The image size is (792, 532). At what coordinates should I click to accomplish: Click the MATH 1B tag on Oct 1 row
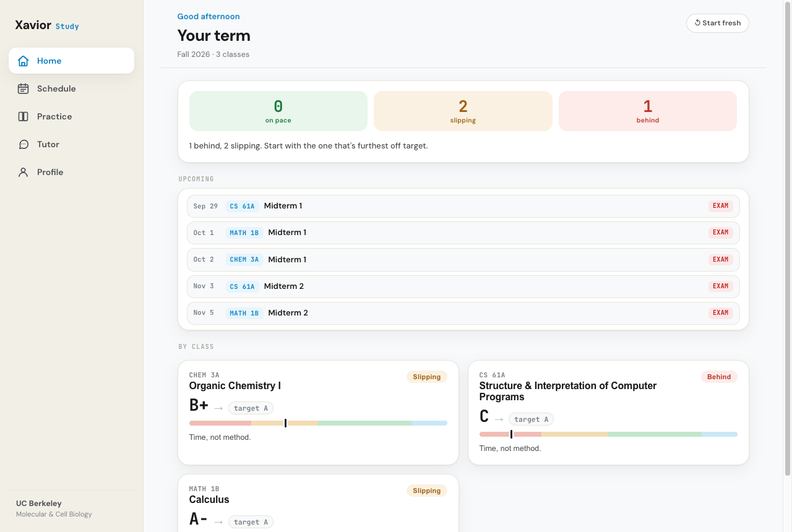tap(244, 233)
